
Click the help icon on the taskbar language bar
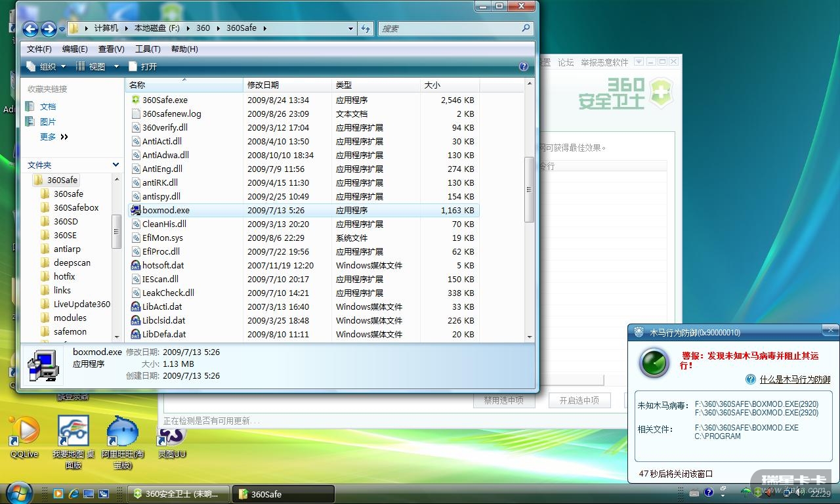tap(709, 492)
